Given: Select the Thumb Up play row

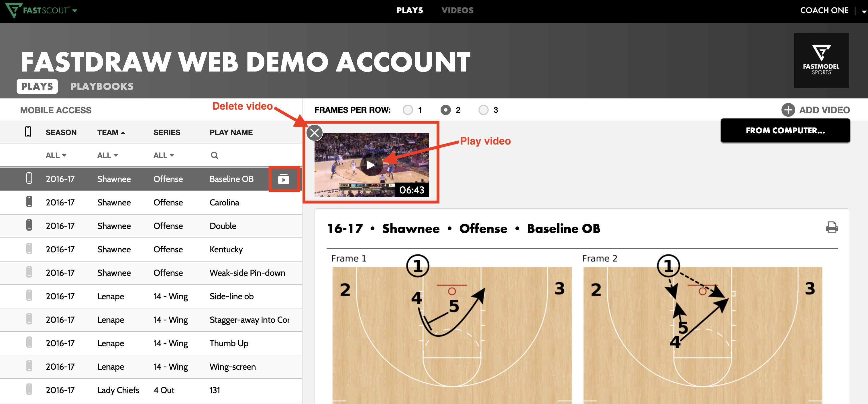Looking at the screenshot, I should (x=228, y=343).
